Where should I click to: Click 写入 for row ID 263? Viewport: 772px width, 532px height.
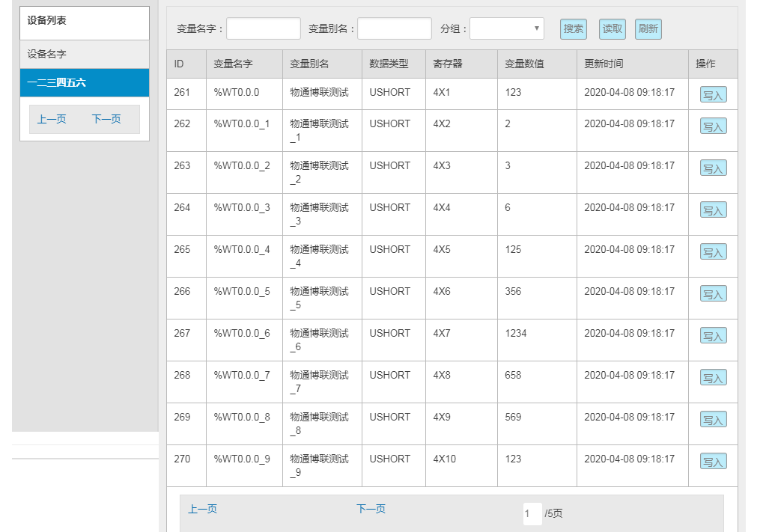(x=713, y=168)
